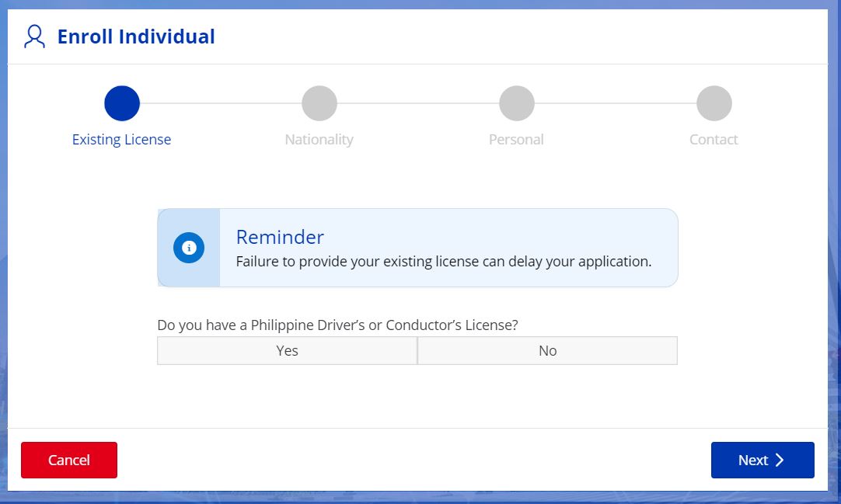The height and width of the screenshot is (504, 841).
Task: Click the blue info icon in the Reminder box
Action: pyautogui.click(x=187, y=248)
